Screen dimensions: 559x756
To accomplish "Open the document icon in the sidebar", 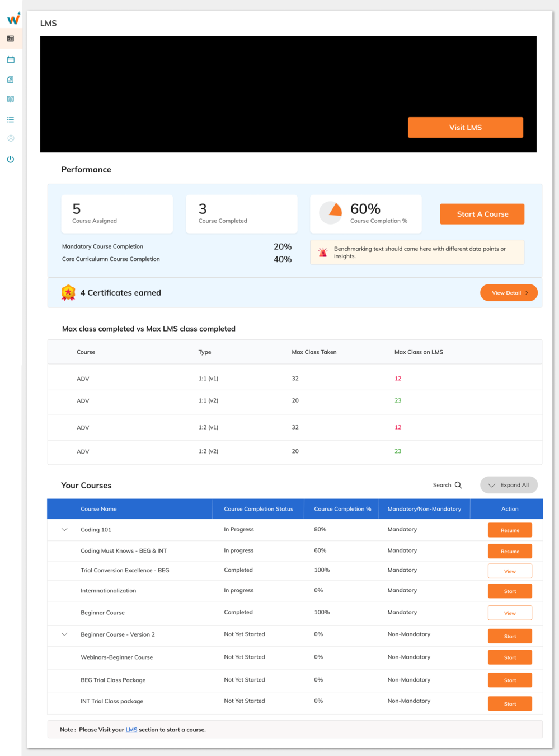I will tap(11, 80).
